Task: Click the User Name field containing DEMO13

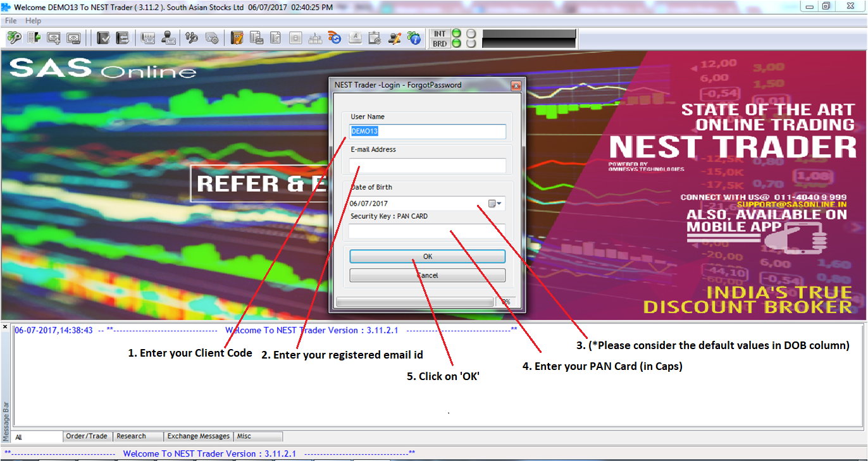Action: pos(428,132)
